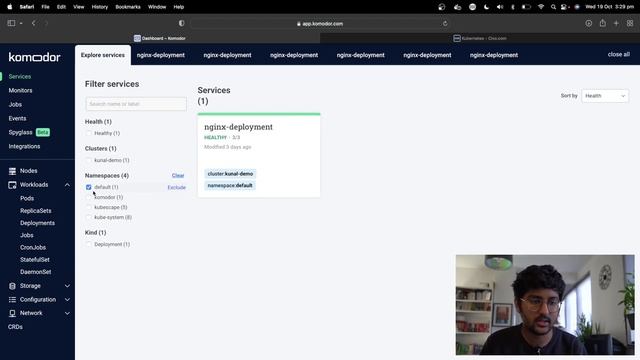The height and width of the screenshot is (360, 640).
Task: Click the volume icon in menu bar
Action: pos(500,7)
